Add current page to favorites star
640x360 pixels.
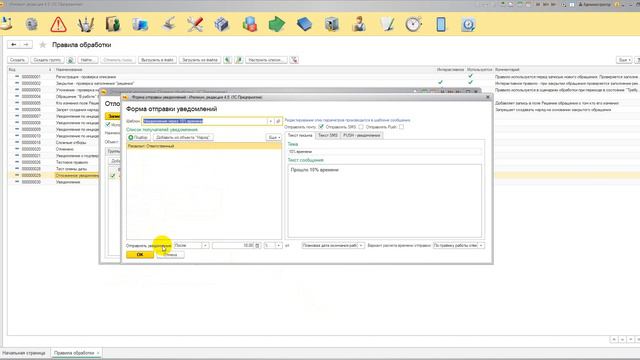pos(42,44)
